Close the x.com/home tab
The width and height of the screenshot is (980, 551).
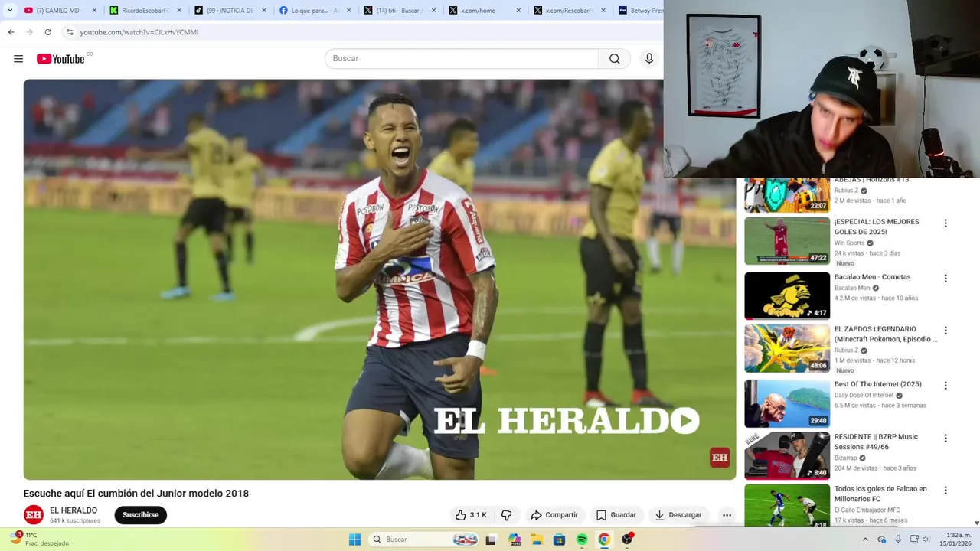(x=518, y=11)
